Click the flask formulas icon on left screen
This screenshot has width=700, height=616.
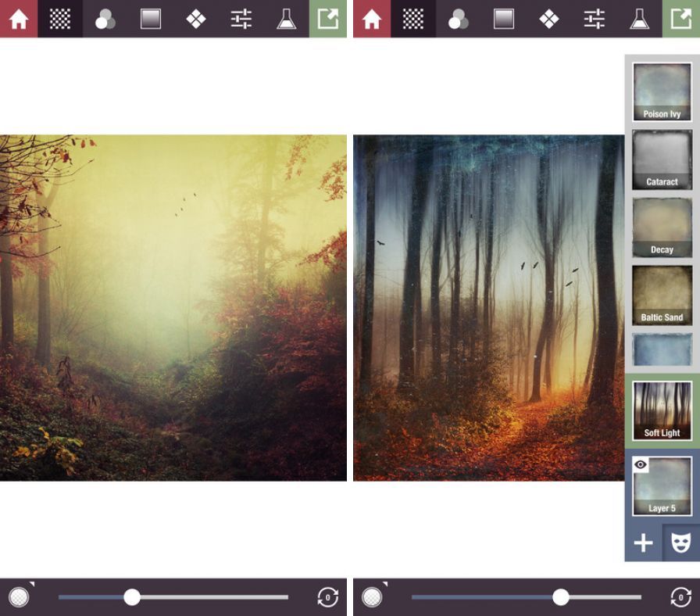click(287, 19)
